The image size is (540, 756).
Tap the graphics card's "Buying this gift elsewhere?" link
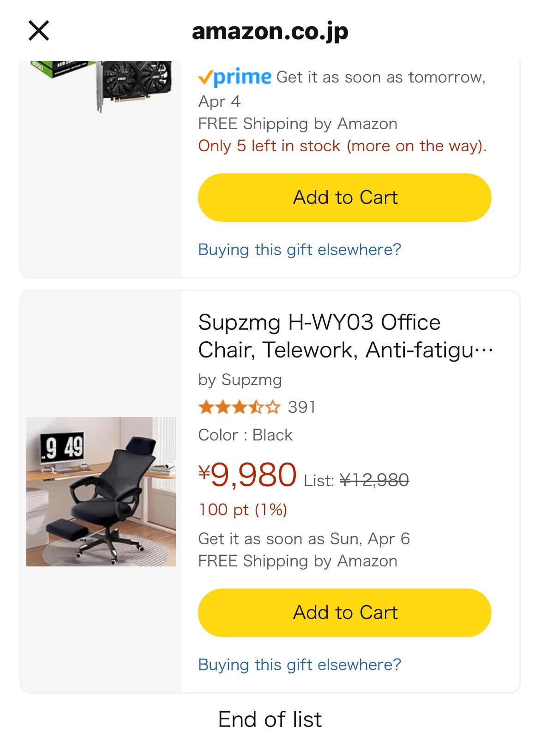[300, 250]
